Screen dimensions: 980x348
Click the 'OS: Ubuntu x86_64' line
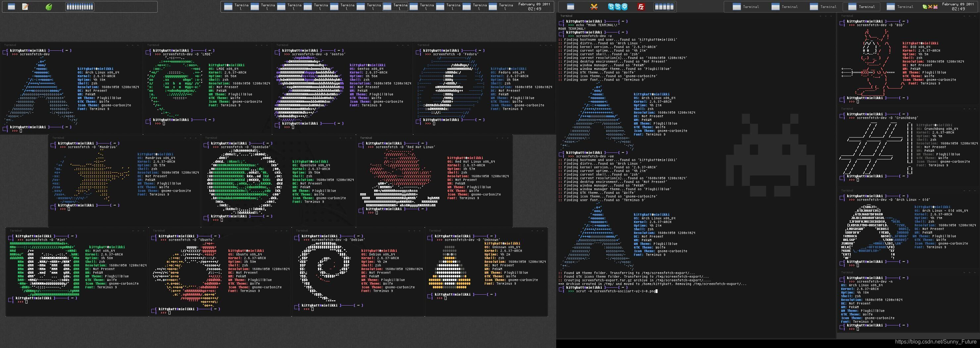tap(245, 255)
